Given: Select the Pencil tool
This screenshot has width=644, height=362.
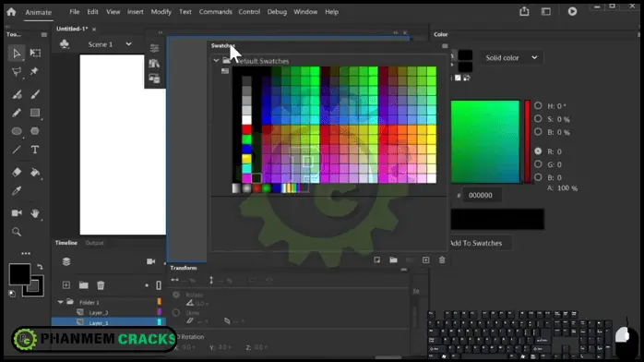Looking at the screenshot, I should [17, 113].
